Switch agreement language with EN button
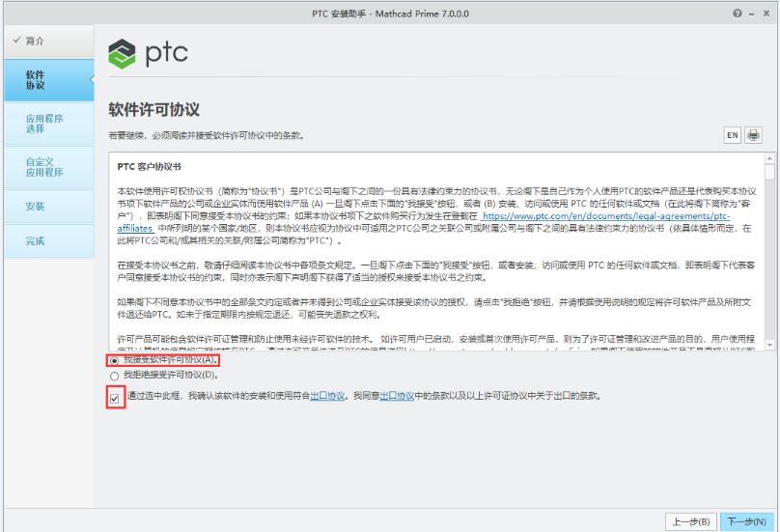The image size is (780, 532). [x=733, y=135]
